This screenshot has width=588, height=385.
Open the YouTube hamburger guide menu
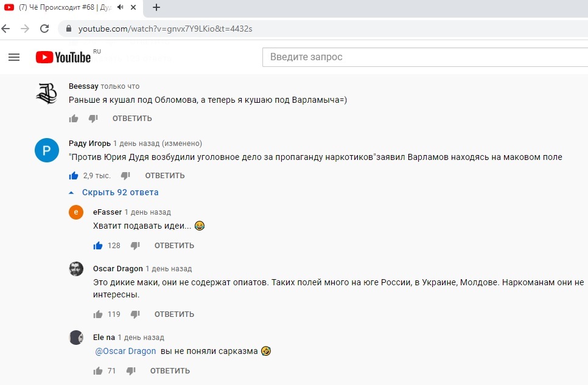tap(14, 57)
